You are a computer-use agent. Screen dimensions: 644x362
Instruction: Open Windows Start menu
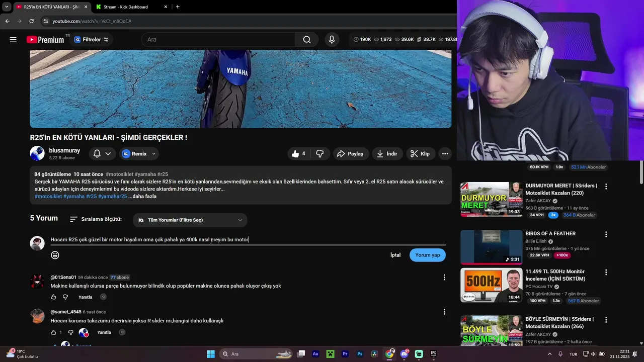click(x=211, y=354)
